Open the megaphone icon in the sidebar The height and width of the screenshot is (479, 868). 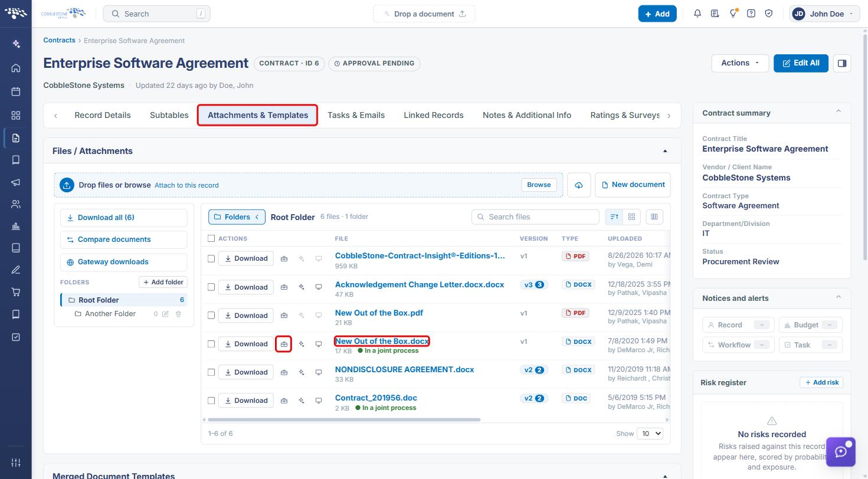pos(16,182)
